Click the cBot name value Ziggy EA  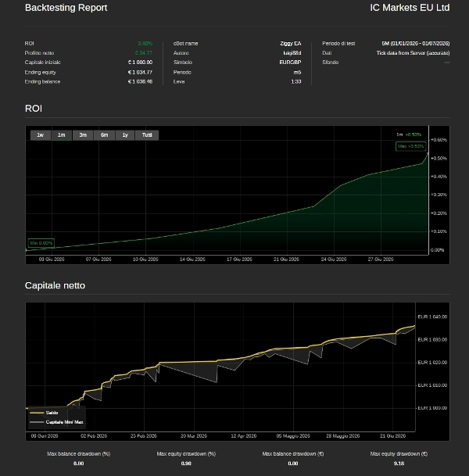pos(291,44)
